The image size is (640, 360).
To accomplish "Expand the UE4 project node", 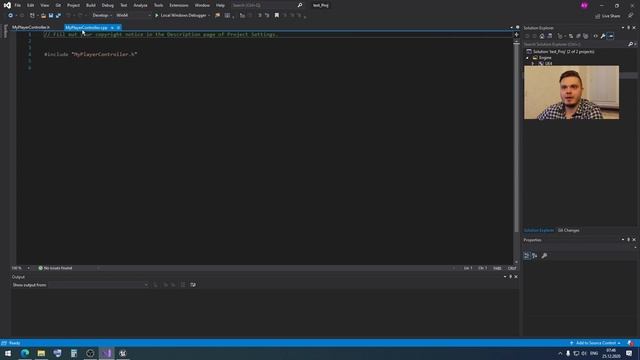I will click(x=533, y=64).
